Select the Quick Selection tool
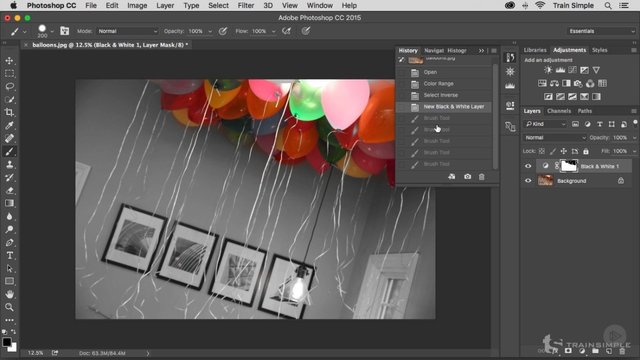Image resolution: width=640 pixels, height=360 pixels. [9, 100]
